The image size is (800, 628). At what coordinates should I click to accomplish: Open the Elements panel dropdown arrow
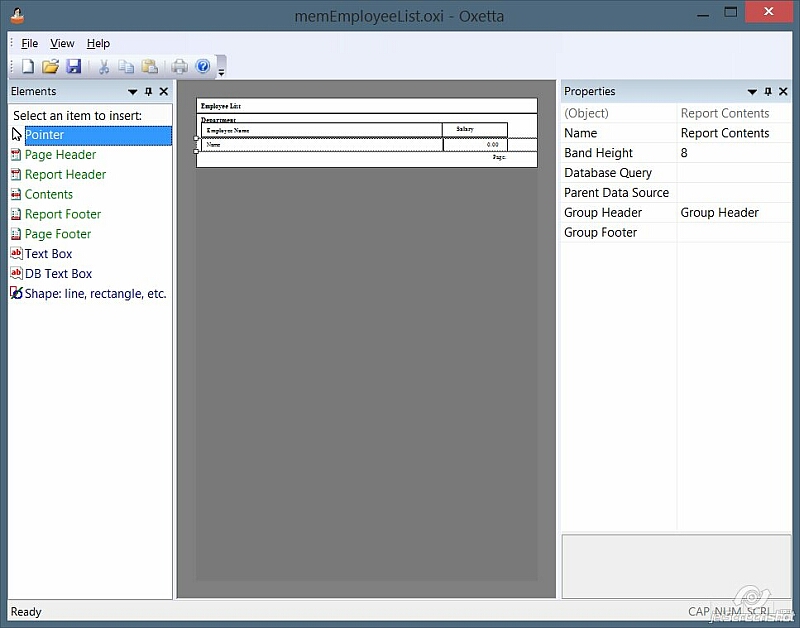pyautogui.click(x=133, y=92)
